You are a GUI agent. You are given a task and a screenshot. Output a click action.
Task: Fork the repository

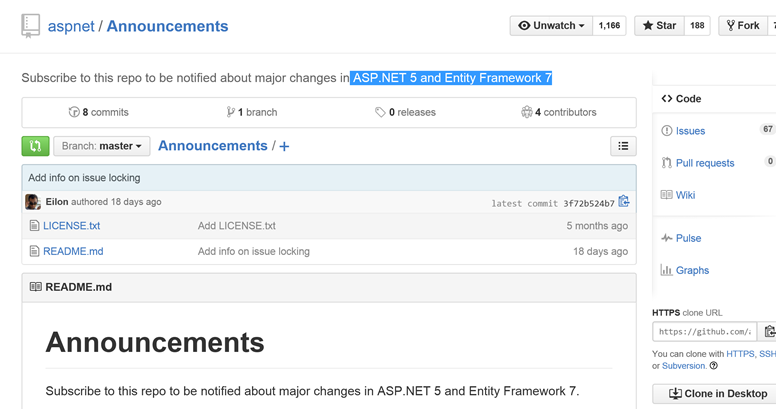coord(742,26)
